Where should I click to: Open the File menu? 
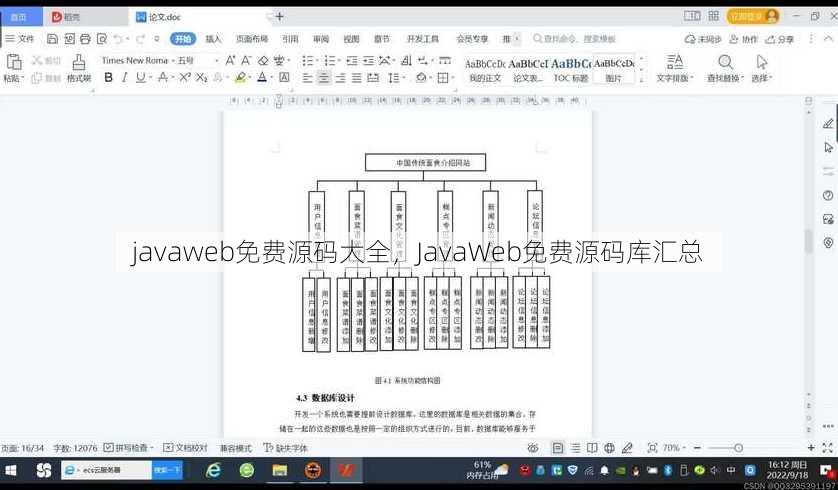tap(20, 39)
